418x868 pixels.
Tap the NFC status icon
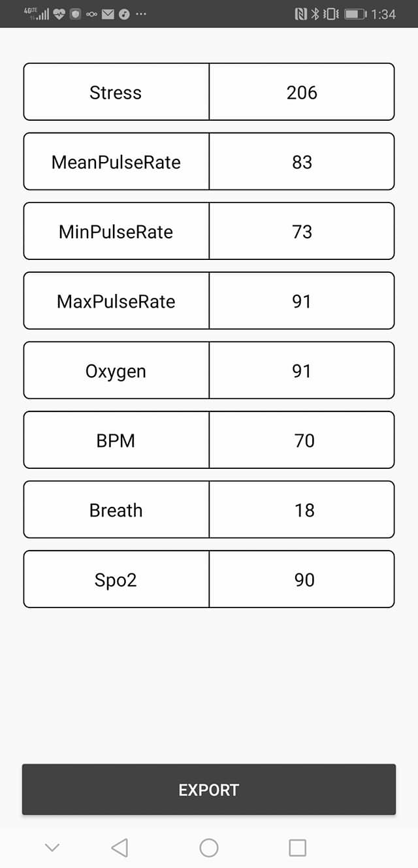tap(300, 14)
